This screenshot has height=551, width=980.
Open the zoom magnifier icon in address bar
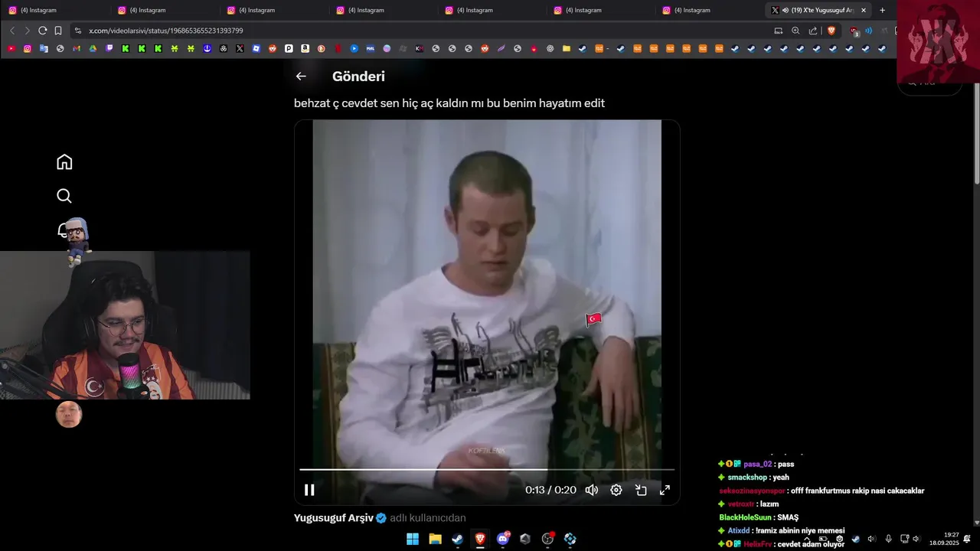[x=795, y=31]
